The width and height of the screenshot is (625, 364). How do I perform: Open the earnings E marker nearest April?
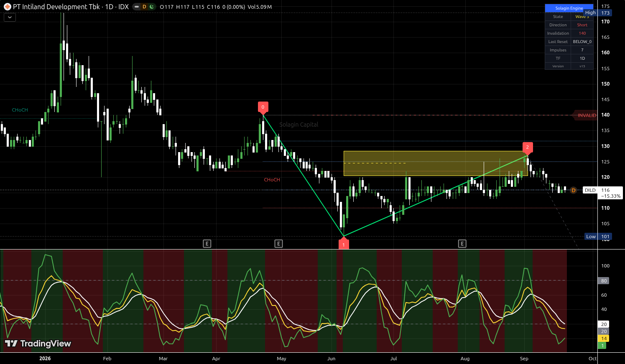pyautogui.click(x=207, y=244)
